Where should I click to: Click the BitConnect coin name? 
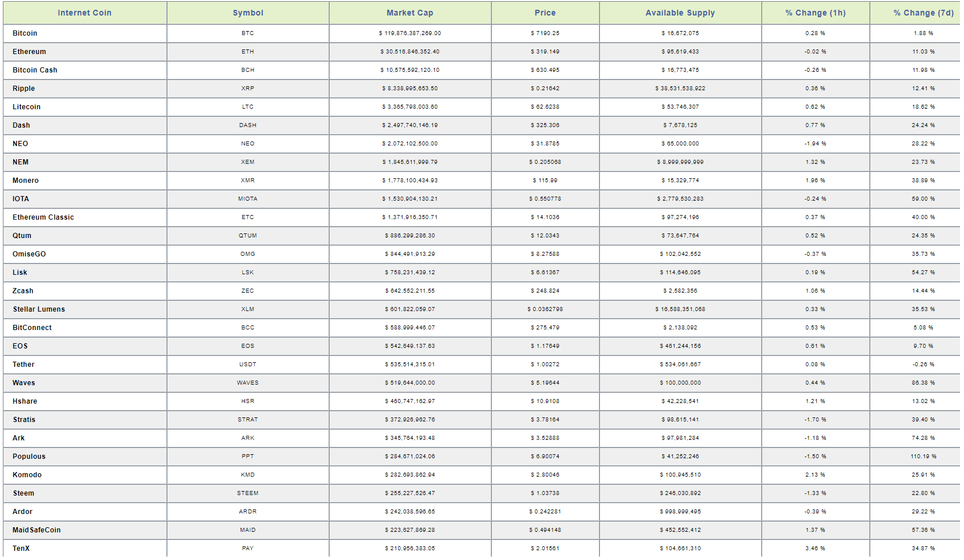[x=32, y=328]
